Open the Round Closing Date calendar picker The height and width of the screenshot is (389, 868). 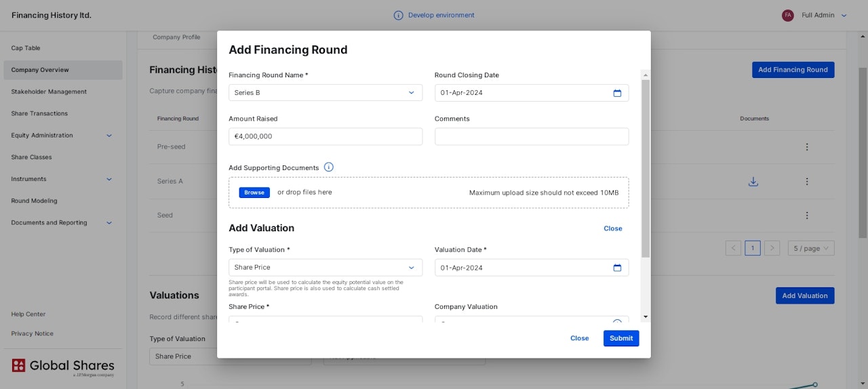pyautogui.click(x=617, y=93)
